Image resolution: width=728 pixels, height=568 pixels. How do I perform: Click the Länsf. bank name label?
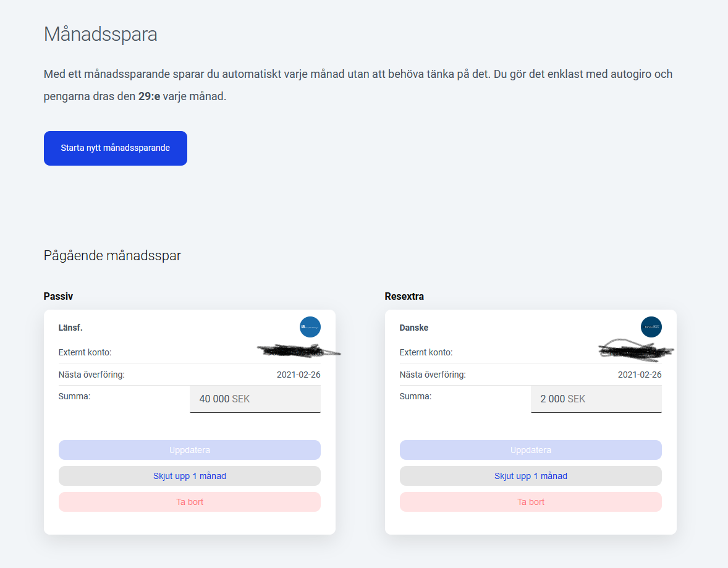point(70,328)
